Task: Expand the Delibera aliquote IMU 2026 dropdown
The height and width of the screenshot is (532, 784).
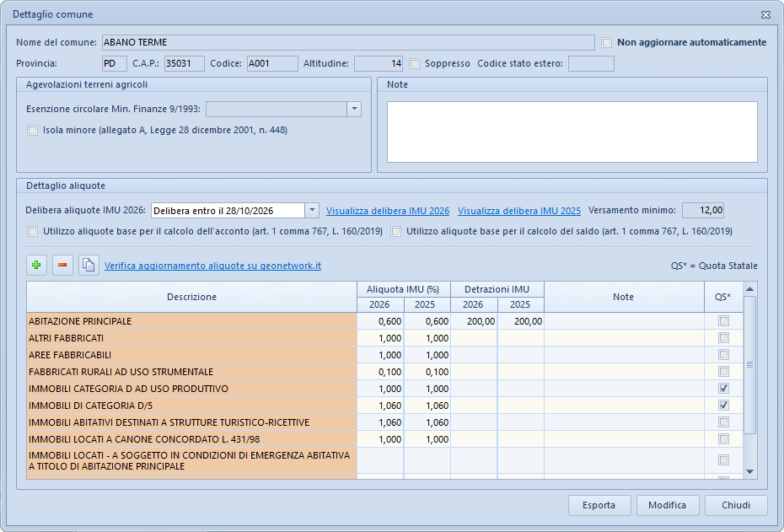Action: pyautogui.click(x=312, y=211)
